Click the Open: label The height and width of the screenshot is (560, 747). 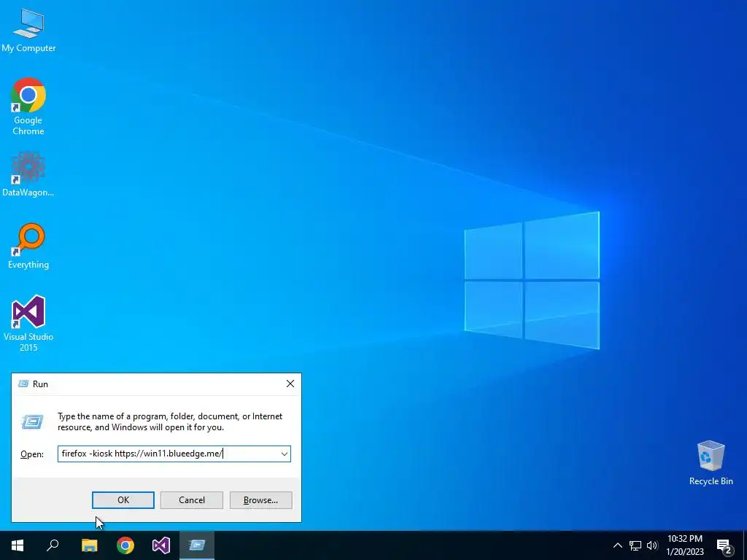(x=32, y=454)
